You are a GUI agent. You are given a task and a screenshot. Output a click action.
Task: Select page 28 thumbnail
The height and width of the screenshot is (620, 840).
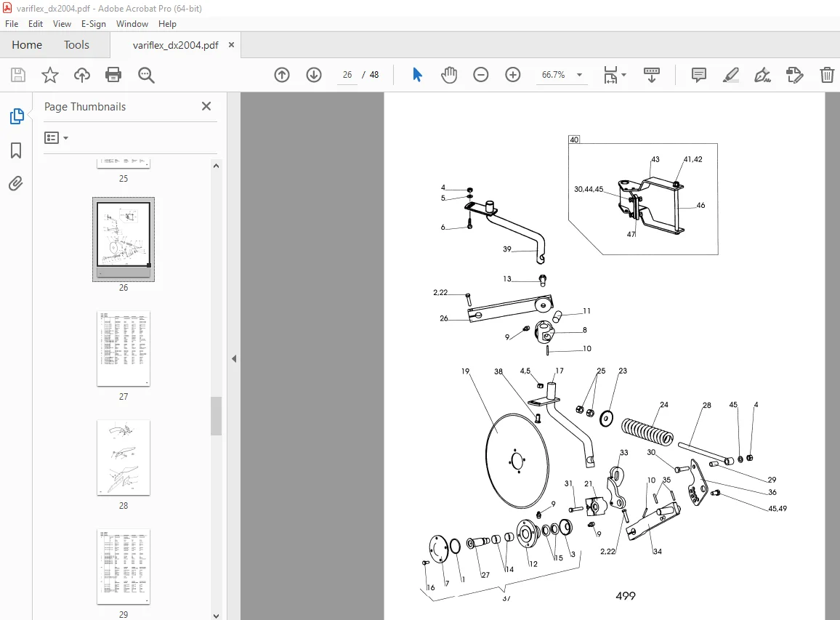tap(124, 457)
